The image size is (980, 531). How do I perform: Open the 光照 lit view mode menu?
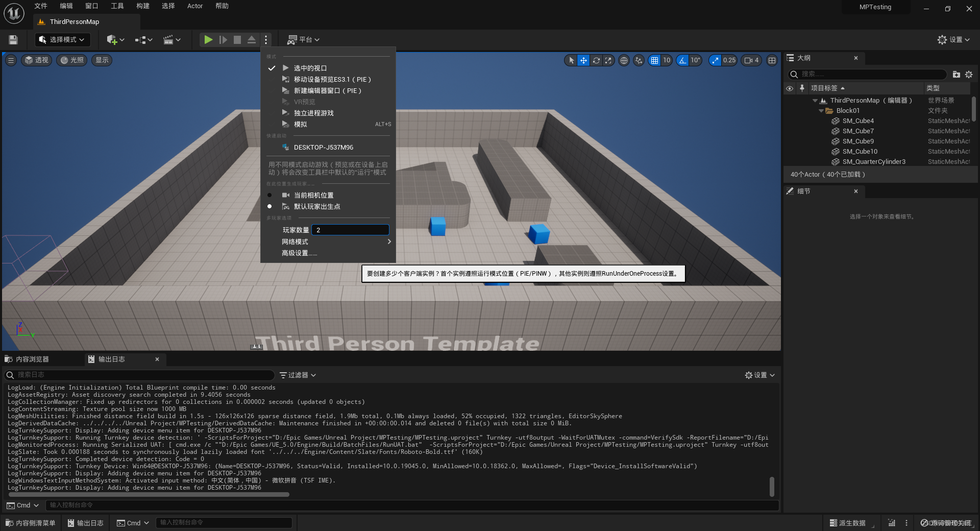coord(71,60)
